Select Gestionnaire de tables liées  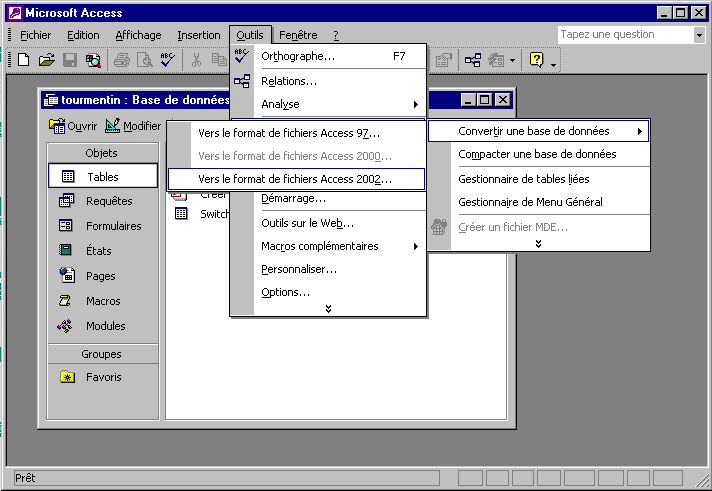coord(539,179)
